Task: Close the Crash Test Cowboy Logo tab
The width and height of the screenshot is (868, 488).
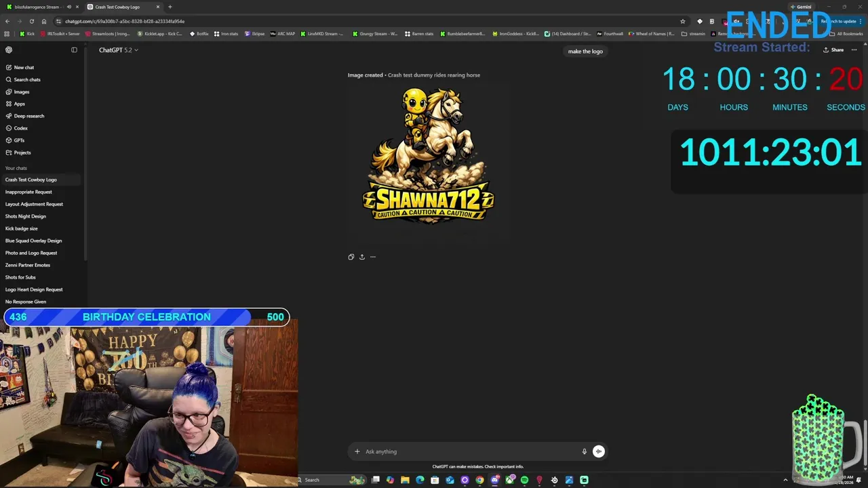Action: click(x=158, y=7)
